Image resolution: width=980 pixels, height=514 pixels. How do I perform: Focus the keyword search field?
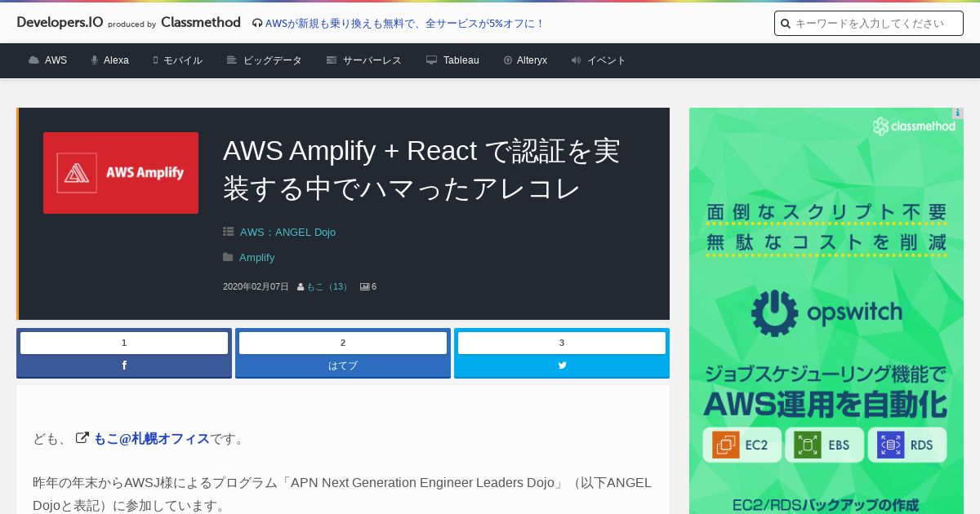click(869, 24)
